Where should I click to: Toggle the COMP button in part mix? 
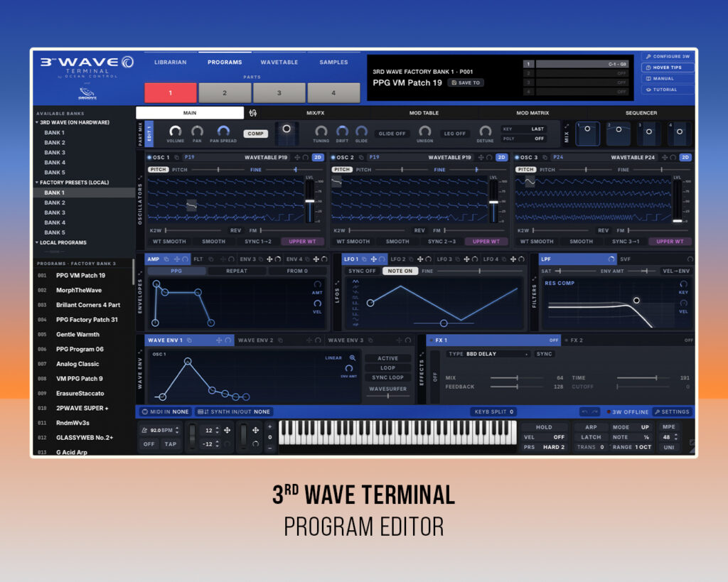[255, 134]
